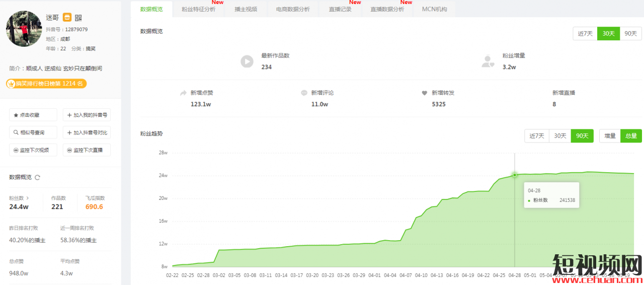Open the 电商数据分析 tab

293,9
